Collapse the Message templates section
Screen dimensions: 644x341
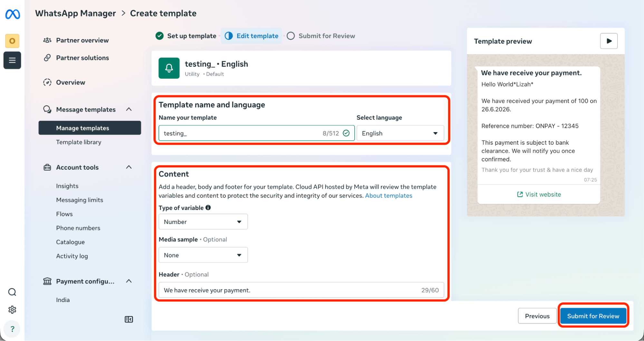coord(129,109)
